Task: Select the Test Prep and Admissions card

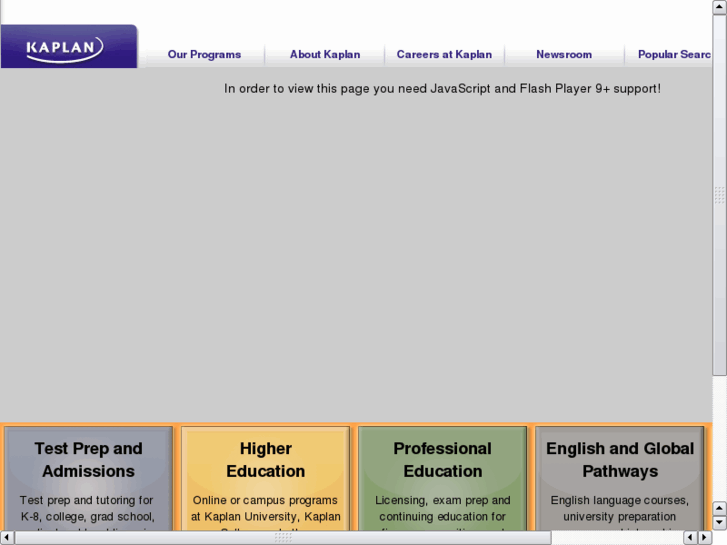Action: (89, 479)
